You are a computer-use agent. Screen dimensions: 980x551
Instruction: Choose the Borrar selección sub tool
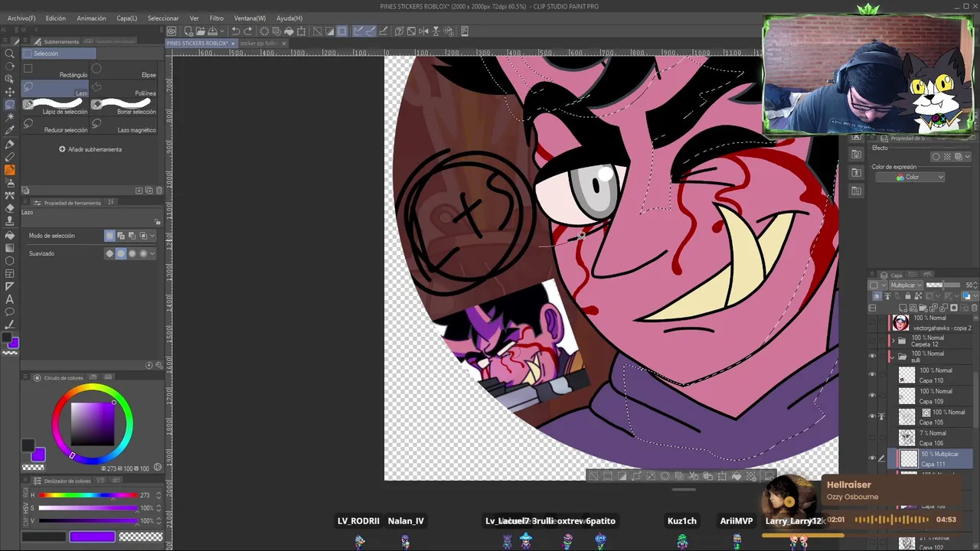124,108
